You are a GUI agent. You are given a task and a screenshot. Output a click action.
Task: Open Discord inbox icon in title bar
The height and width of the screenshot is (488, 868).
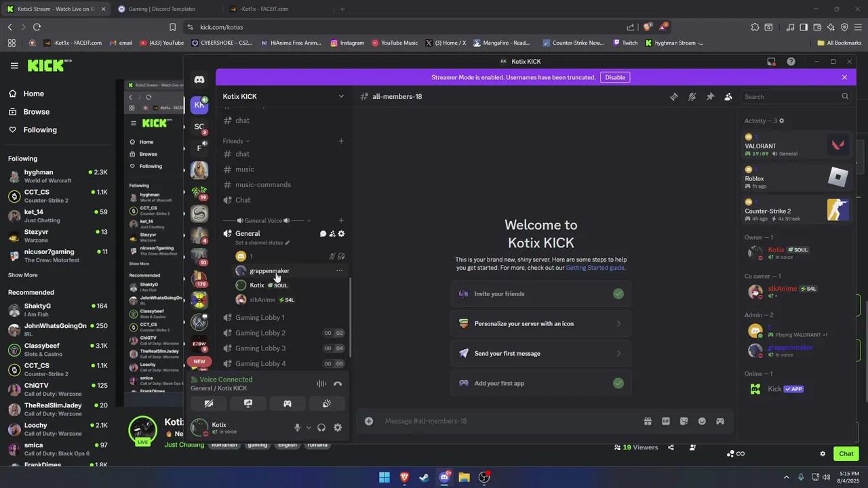pos(772,61)
